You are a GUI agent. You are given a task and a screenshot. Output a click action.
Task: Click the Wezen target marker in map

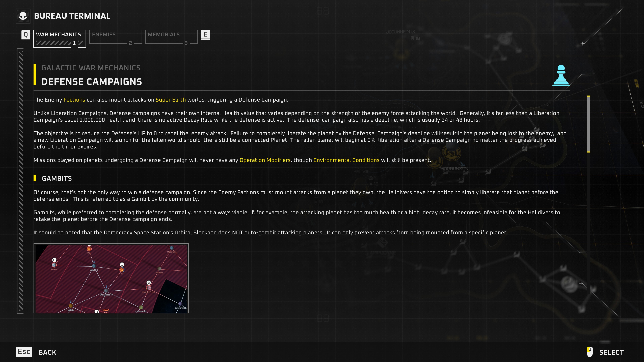tap(54, 260)
